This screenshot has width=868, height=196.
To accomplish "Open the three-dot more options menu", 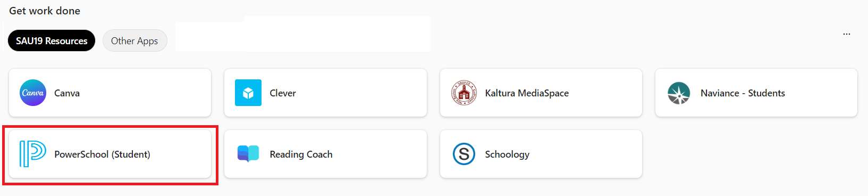I will 847,34.
